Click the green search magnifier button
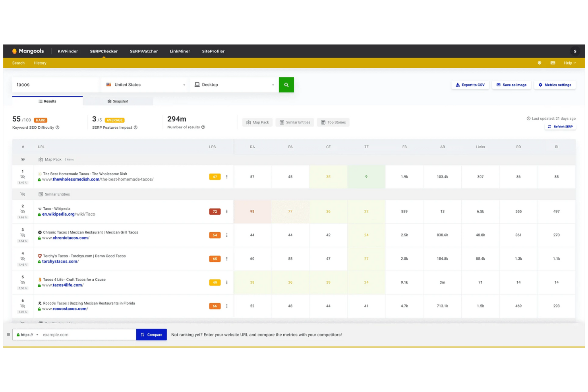Image resolution: width=588 pixels, height=392 pixels. pyautogui.click(x=286, y=85)
